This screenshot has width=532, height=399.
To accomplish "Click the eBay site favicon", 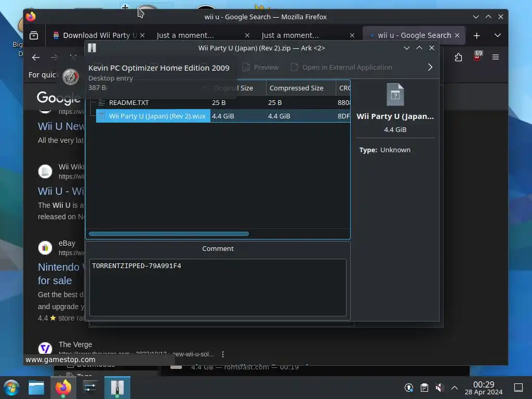I will (45, 248).
